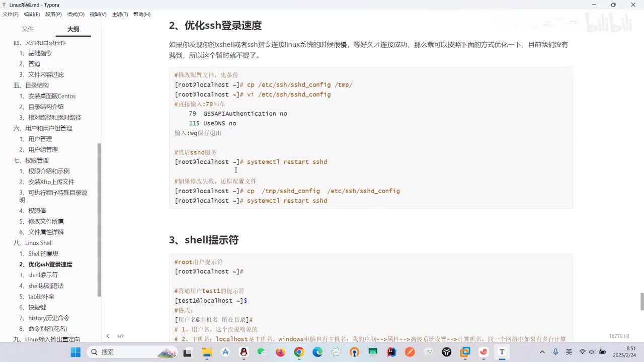Open the 格式(O) menu
This screenshot has width=644, height=362.
76,15
